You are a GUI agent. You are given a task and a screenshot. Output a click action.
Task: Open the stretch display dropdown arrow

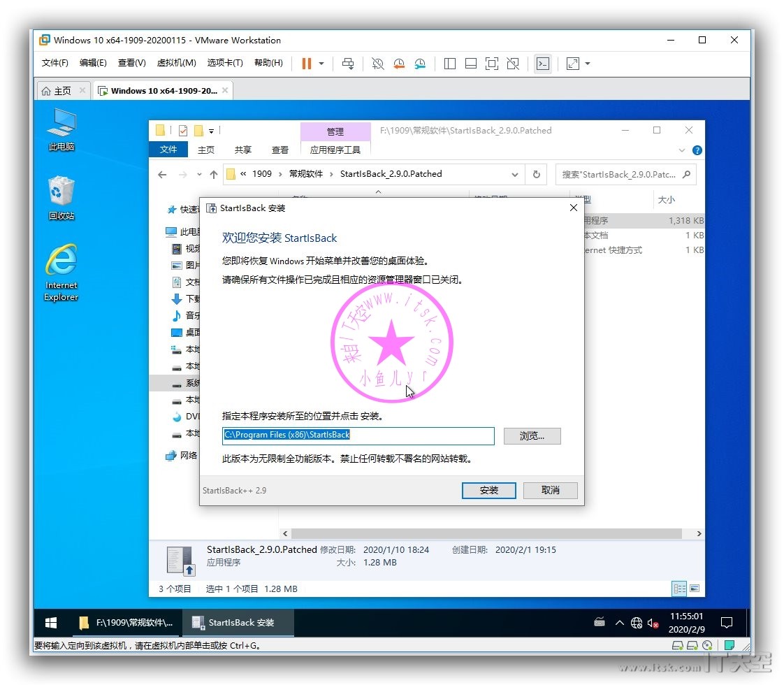pyautogui.click(x=588, y=64)
